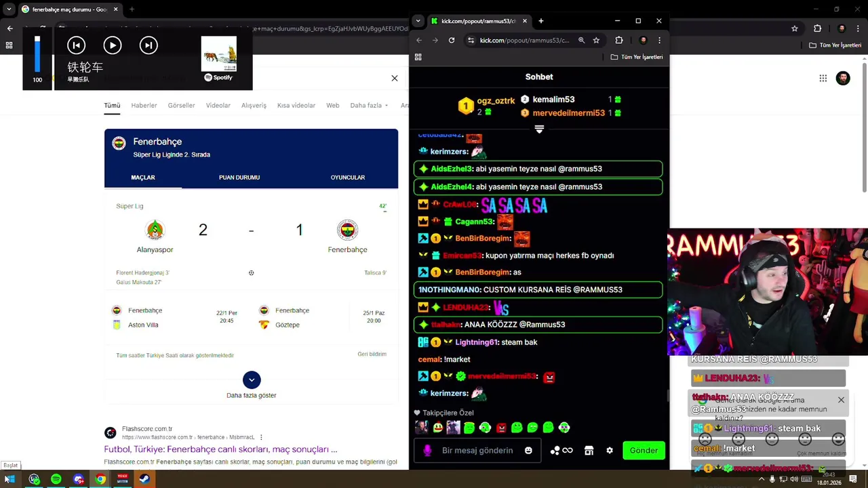Click the Kick address bar URL
Viewport: 868px width, 488px height.
[524, 40]
